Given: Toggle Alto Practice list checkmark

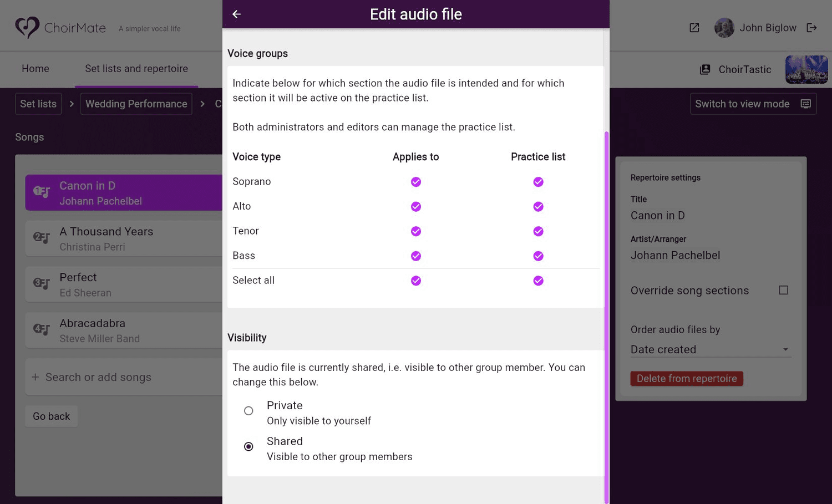Looking at the screenshot, I should [x=538, y=207].
